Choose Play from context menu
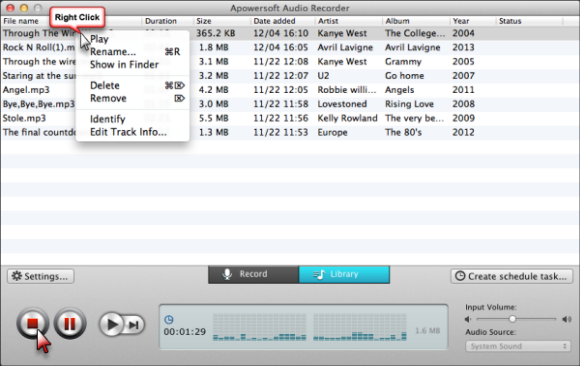580x366 pixels. 100,39
